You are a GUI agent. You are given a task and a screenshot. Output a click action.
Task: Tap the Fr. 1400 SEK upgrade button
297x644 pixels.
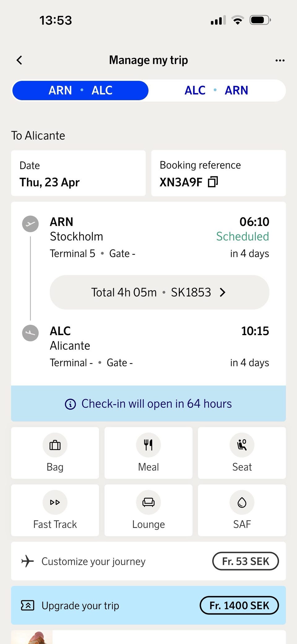coord(239,605)
